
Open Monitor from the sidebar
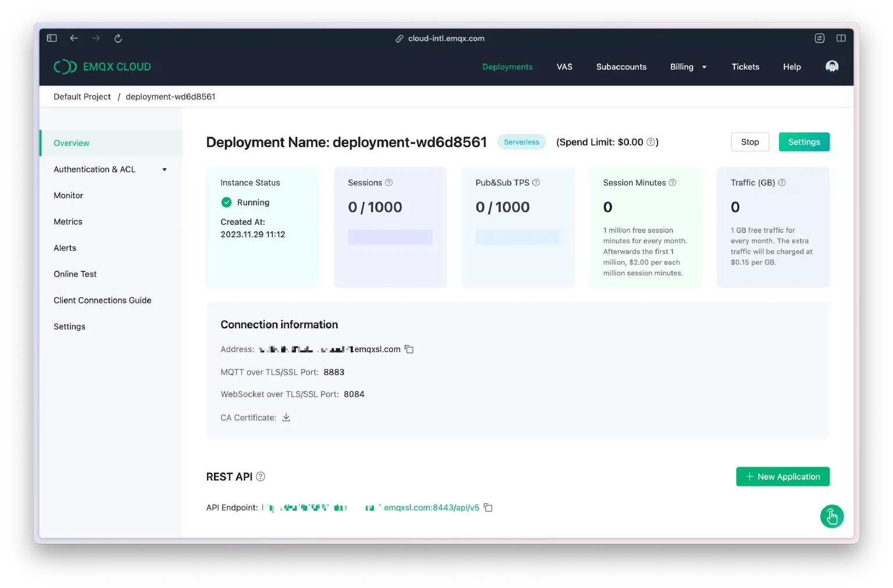point(69,196)
